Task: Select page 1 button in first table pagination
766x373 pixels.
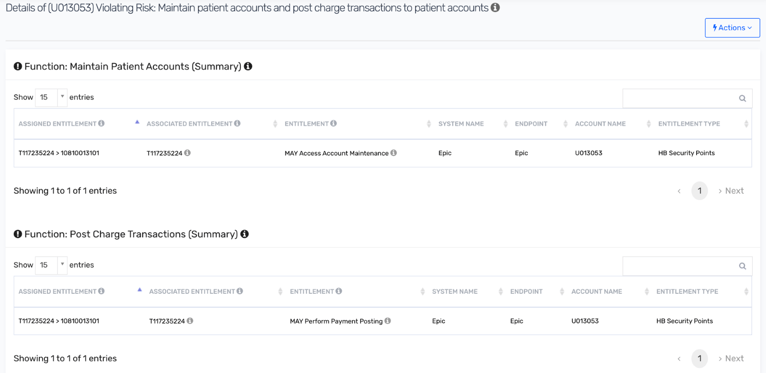Action: point(700,191)
